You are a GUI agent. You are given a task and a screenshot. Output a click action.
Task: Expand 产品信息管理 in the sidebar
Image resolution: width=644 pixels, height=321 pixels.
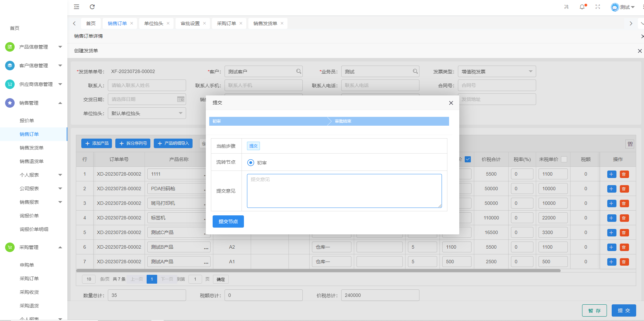[34, 47]
